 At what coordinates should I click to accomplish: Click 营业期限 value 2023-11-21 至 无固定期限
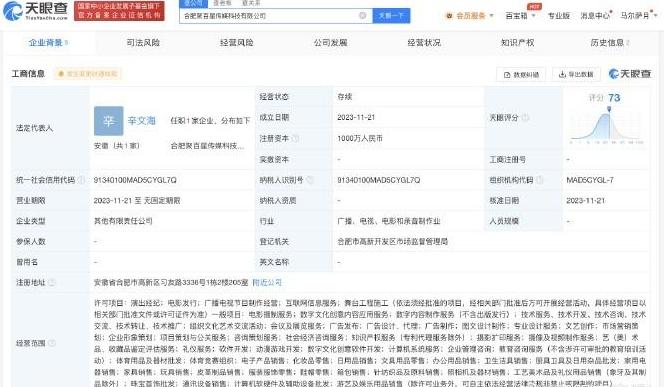click(137, 200)
